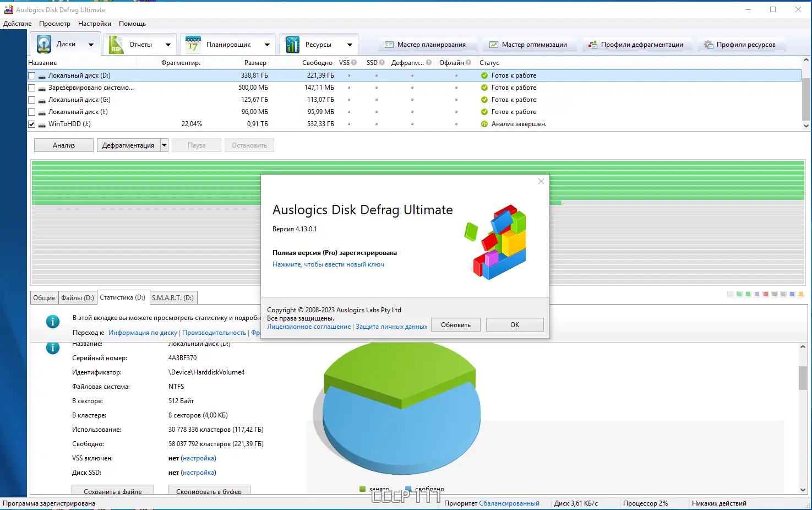Click the Мастер оптимизации icon
Screen dimensions: 812x510
pos(494,45)
